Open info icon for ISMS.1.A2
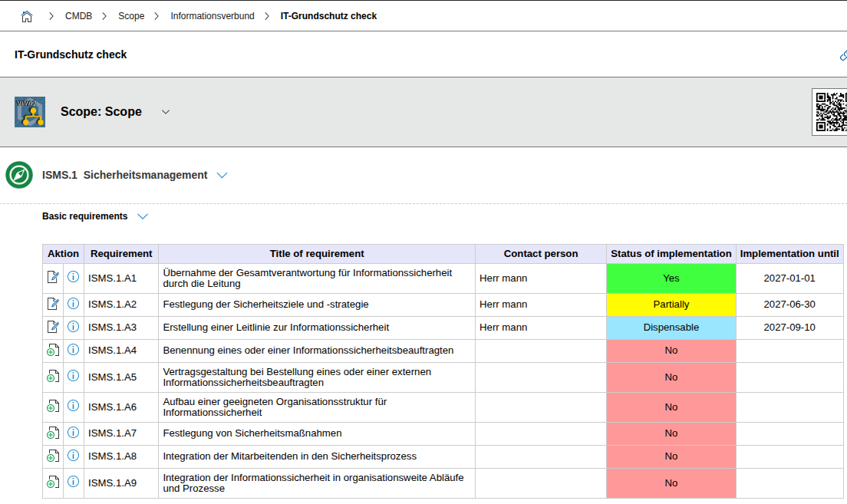The image size is (847, 504). (x=74, y=304)
